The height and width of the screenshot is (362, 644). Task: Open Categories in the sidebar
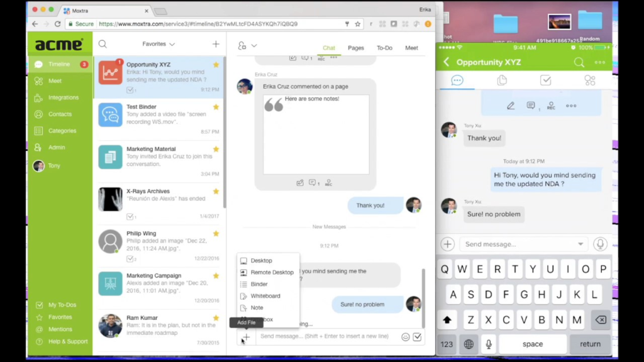pos(62,131)
